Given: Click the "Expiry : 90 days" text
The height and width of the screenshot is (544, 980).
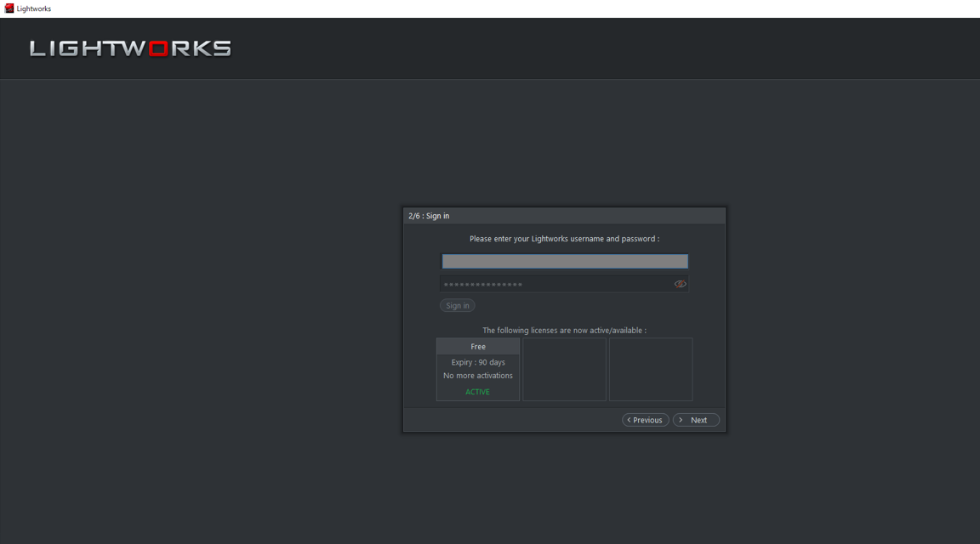Looking at the screenshot, I should pyautogui.click(x=478, y=362).
